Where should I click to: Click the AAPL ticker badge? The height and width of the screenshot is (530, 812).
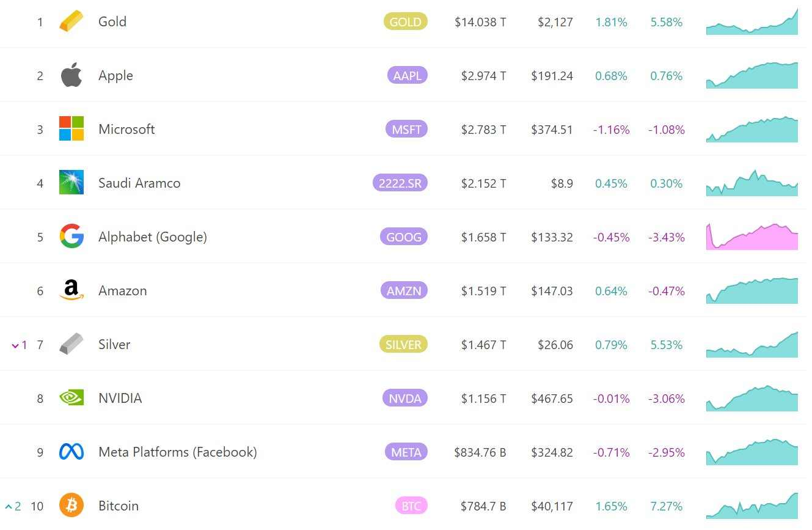coord(407,76)
